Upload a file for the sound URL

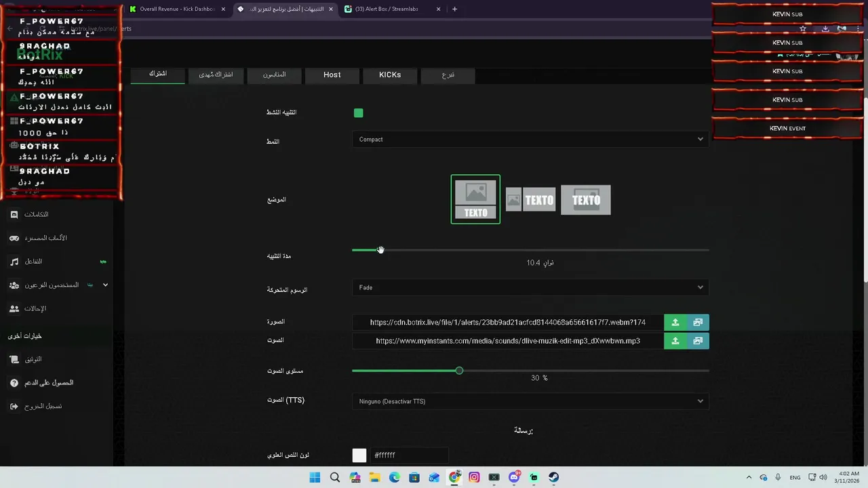675,341
